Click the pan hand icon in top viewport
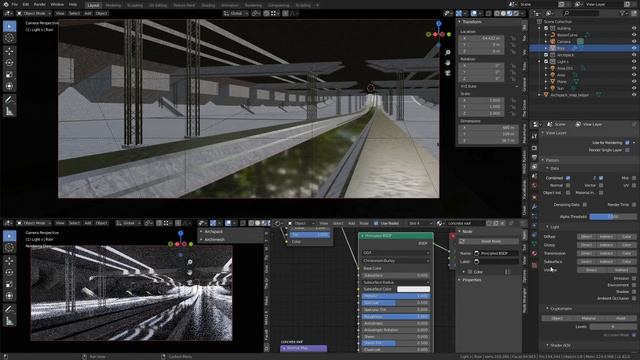640x360 pixels. coord(447,63)
